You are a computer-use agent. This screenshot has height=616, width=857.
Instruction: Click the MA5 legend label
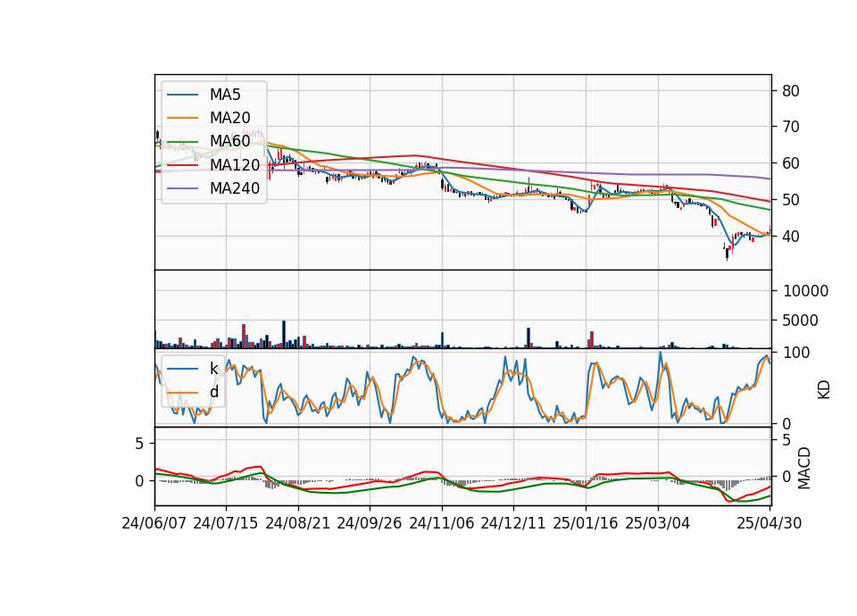point(225,95)
